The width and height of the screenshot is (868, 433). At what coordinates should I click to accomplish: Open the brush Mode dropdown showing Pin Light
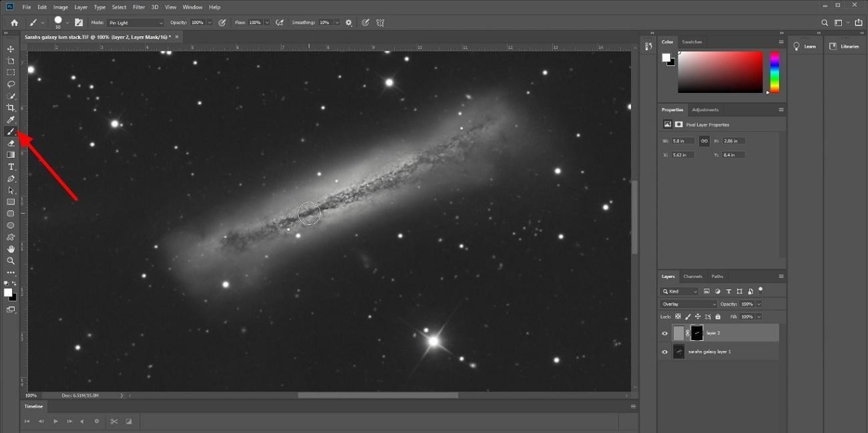coord(136,23)
